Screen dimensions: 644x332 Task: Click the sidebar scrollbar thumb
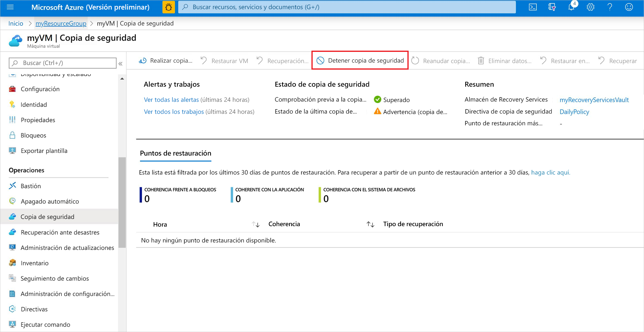coord(122,202)
